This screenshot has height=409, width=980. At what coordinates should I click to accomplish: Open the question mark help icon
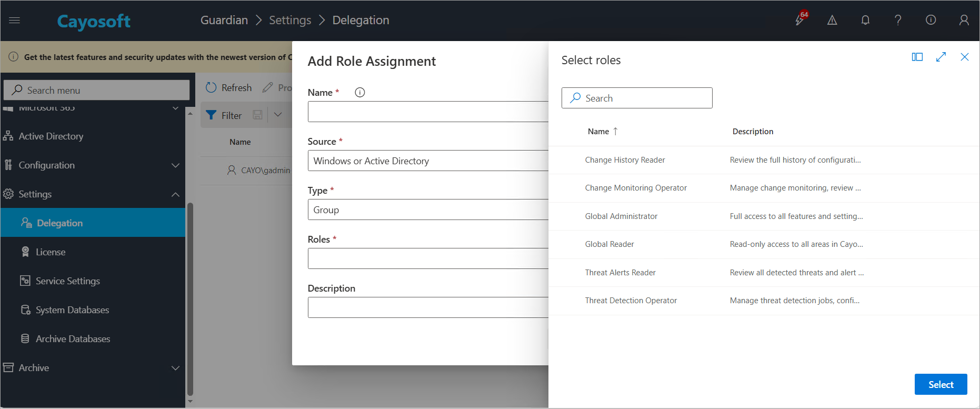[898, 20]
